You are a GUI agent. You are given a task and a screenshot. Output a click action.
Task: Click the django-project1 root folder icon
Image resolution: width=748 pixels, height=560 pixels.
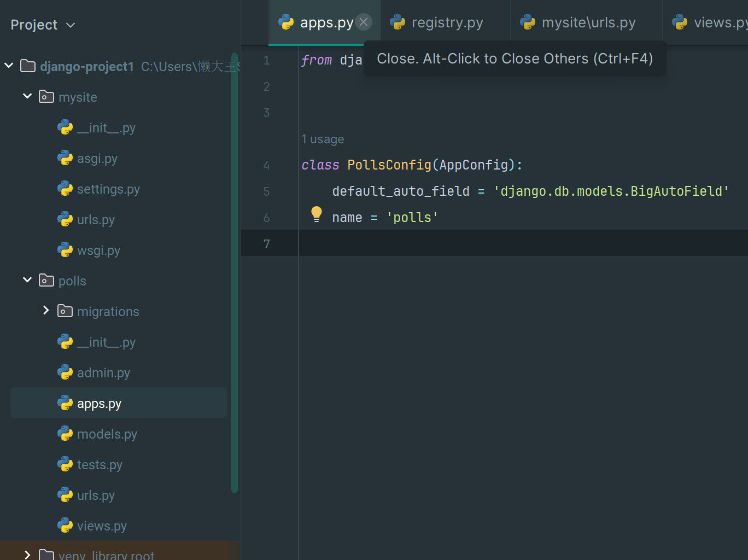click(x=28, y=66)
